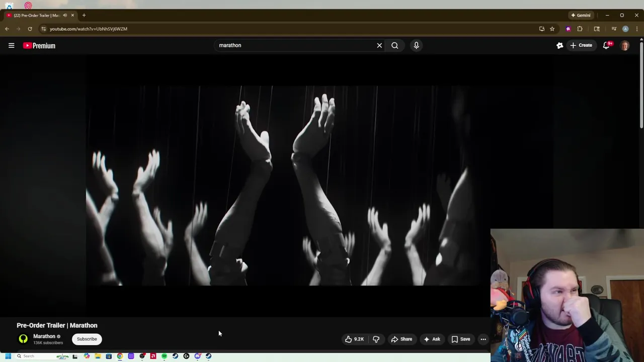The height and width of the screenshot is (362, 644).
Task: Click the 136K subscribers text
Action: coord(48,343)
